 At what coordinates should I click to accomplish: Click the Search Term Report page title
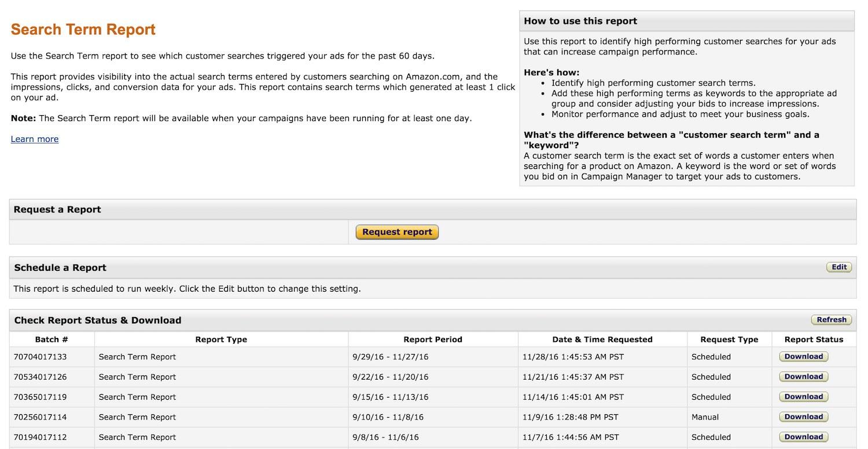83,30
